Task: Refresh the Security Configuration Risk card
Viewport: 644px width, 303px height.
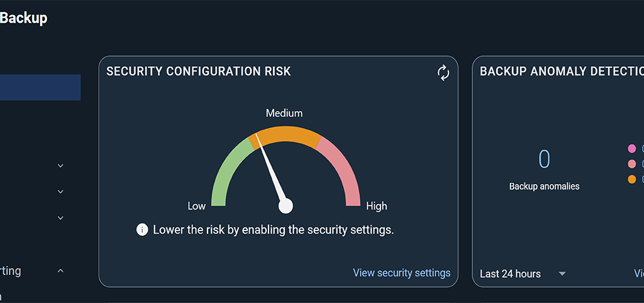Action: (443, 73)
